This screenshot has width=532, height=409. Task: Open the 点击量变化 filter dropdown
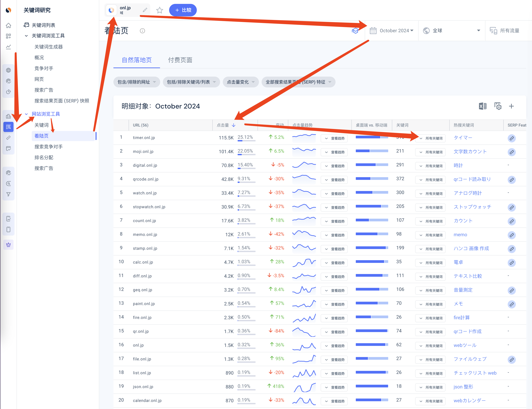pyautogui.click(x=241, y=82)
